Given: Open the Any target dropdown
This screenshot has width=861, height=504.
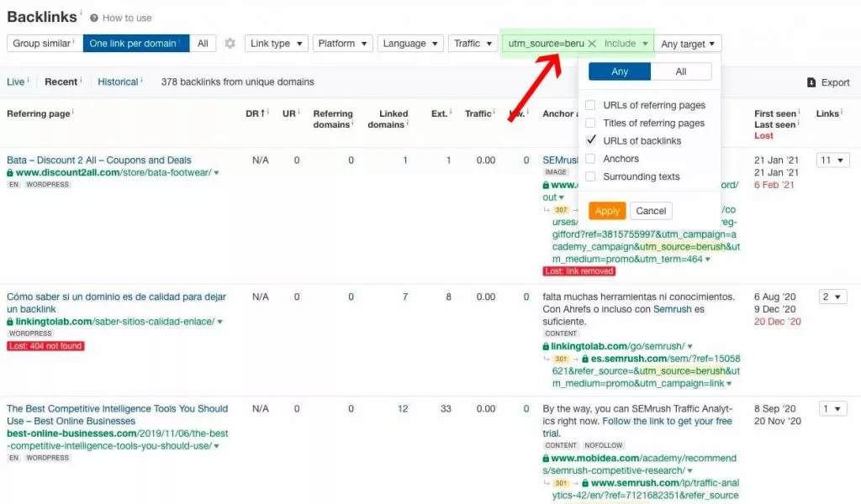Looking at the screenshot, I should point(688,44).
